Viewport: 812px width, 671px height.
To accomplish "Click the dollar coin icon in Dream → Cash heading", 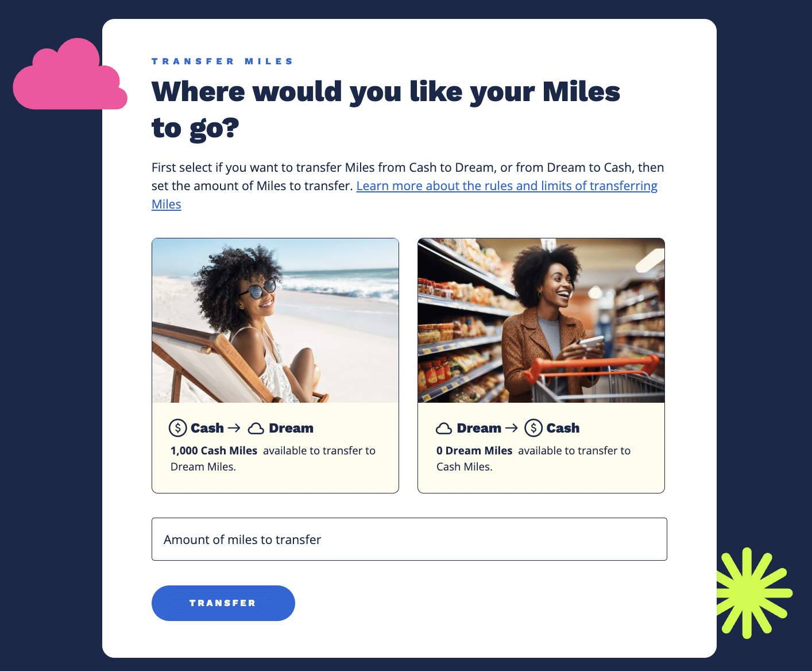I will [533, 428].
